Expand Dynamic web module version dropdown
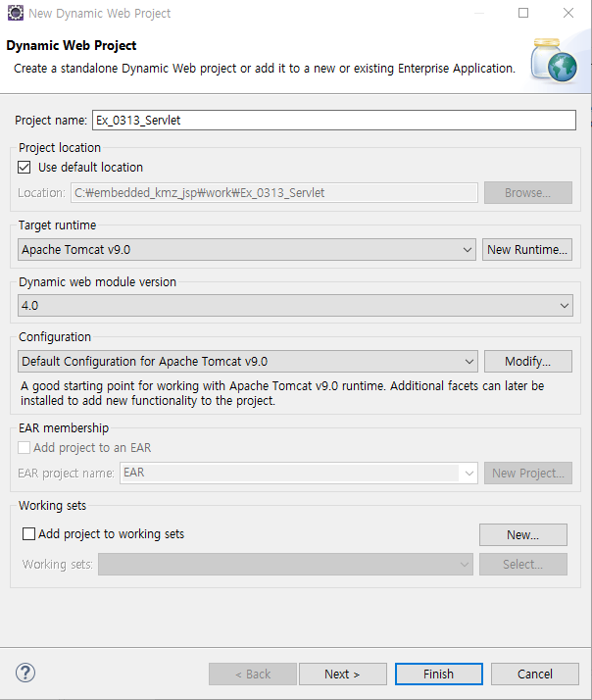Screen dimensions: 592x700 point(295,305)
